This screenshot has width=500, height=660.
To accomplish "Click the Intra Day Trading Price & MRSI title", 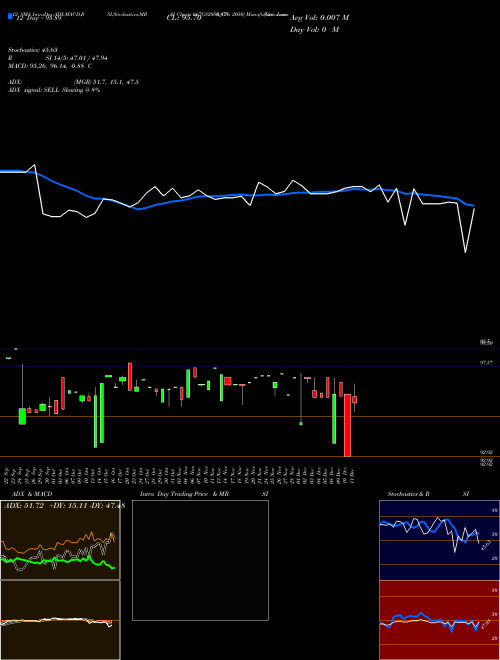I will (x=204, y=494).
